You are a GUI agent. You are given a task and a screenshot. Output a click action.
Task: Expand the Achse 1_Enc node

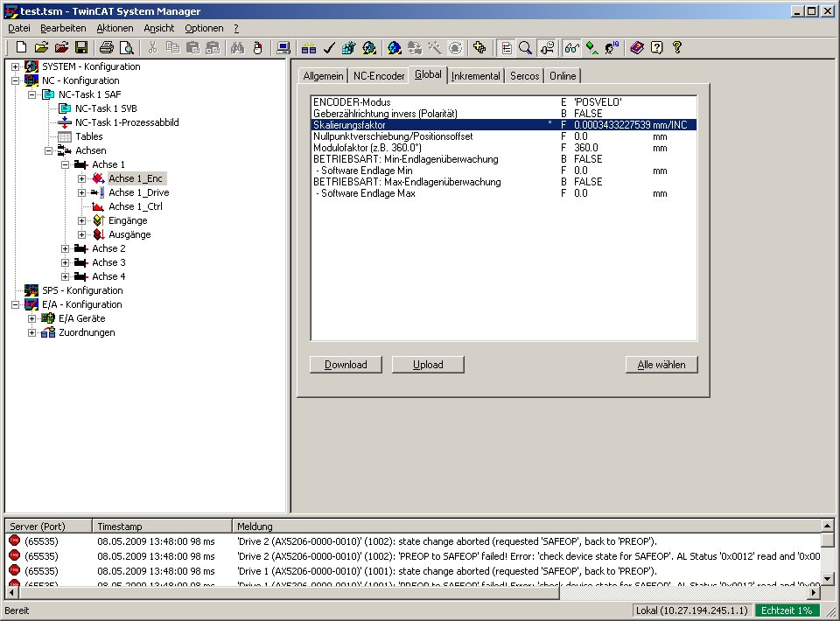pyautogui.click(x=82, y=178)
